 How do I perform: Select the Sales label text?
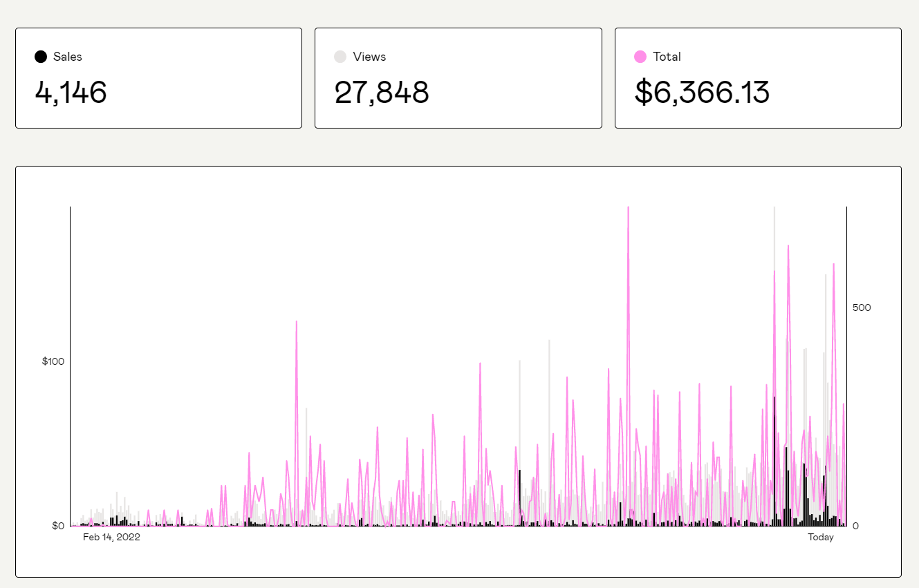pos(68,57)
